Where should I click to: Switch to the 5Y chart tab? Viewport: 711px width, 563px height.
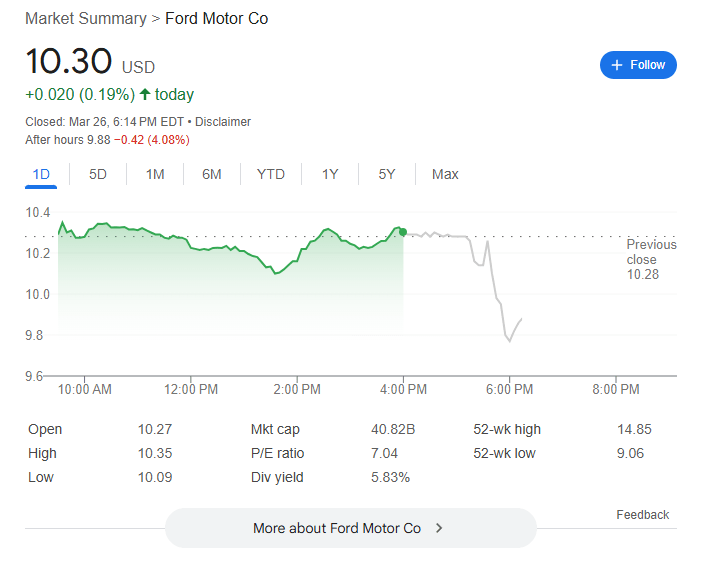click(x=387, y=174)
